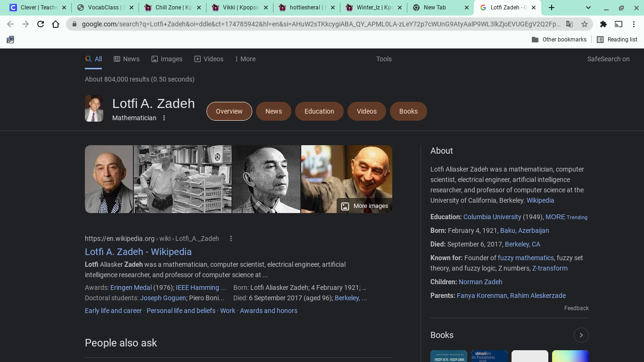Viewport: 644px width, 362px height.
Task: Click the More images button
Action: [364, 206]
